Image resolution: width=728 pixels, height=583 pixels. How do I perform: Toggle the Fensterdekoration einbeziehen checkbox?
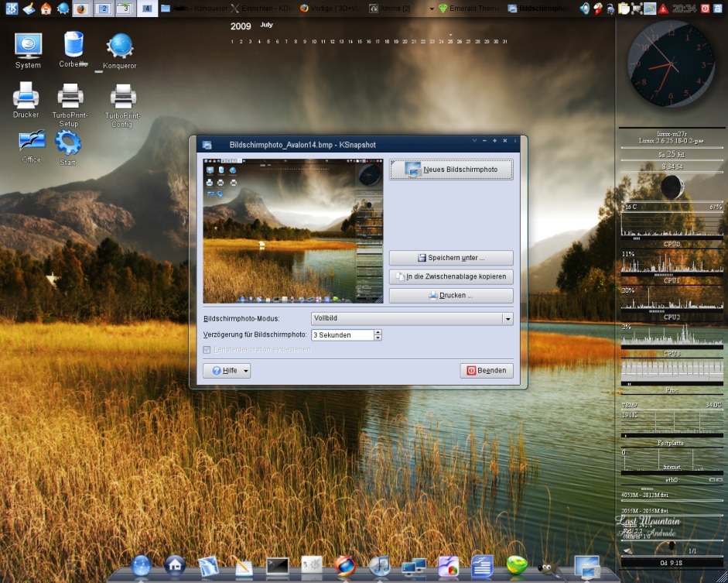click(207, 350)
